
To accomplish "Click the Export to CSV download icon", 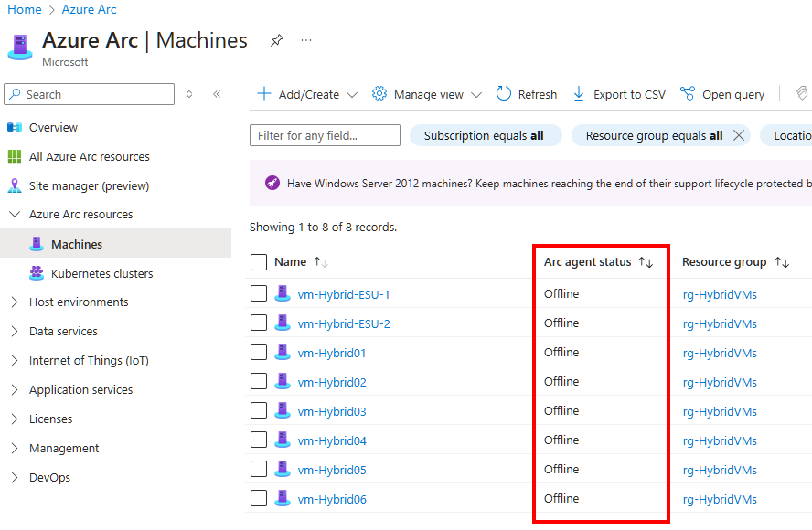I will (579, 94).
